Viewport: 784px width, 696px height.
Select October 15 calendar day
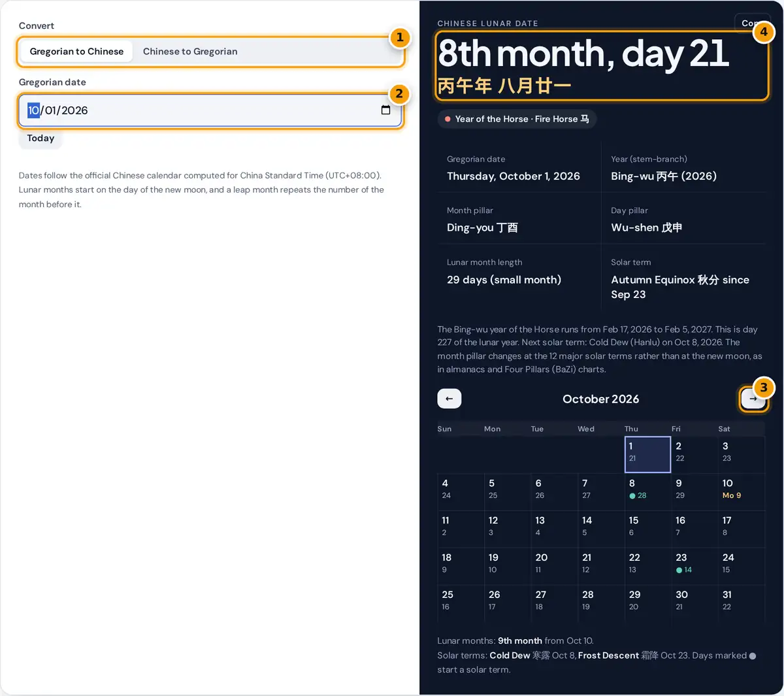pyautogui.click(x=647, y=529)
